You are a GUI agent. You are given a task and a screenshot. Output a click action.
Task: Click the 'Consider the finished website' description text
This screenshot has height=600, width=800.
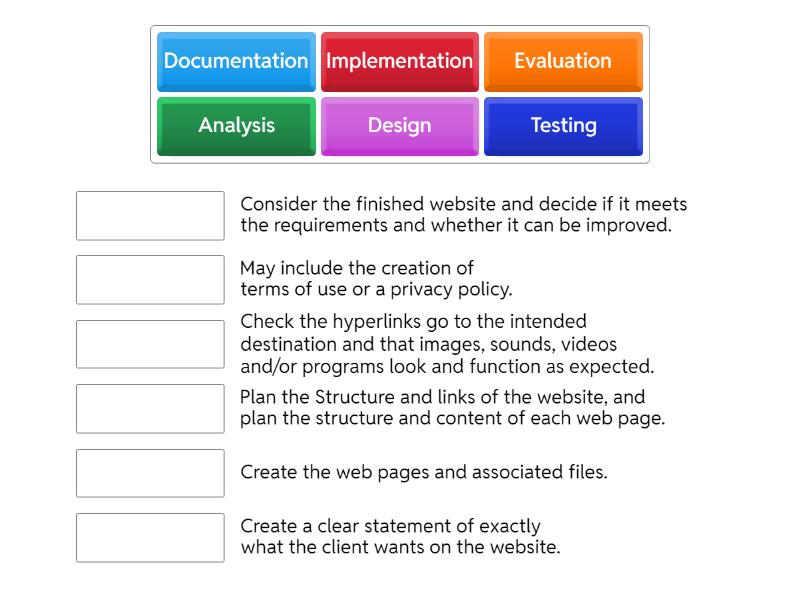point(463,215)
